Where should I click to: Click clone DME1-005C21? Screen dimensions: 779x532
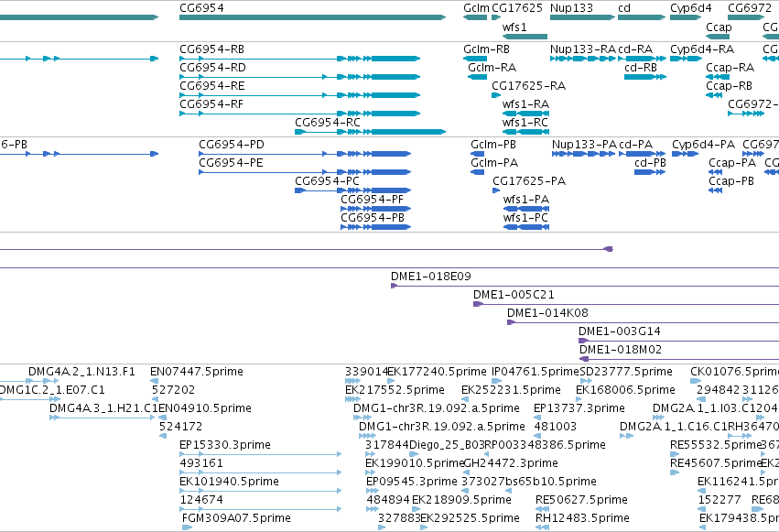pyautogui.click(x=626, y=304)
